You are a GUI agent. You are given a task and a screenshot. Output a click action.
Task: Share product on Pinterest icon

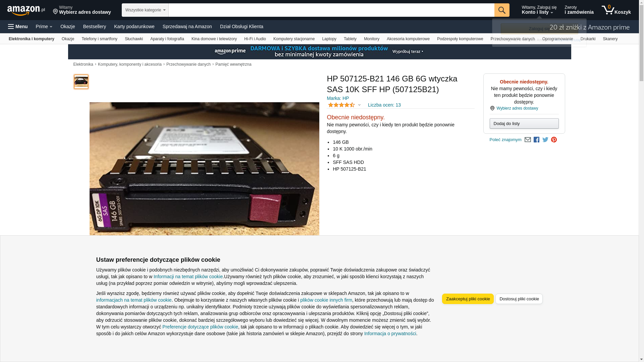pyautogui.click(x=554, y=140)
